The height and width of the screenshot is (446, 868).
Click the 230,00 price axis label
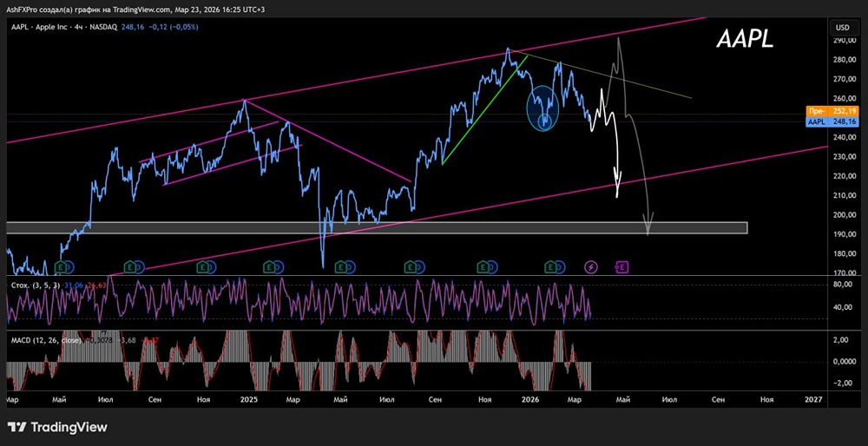tap(843, 156)
